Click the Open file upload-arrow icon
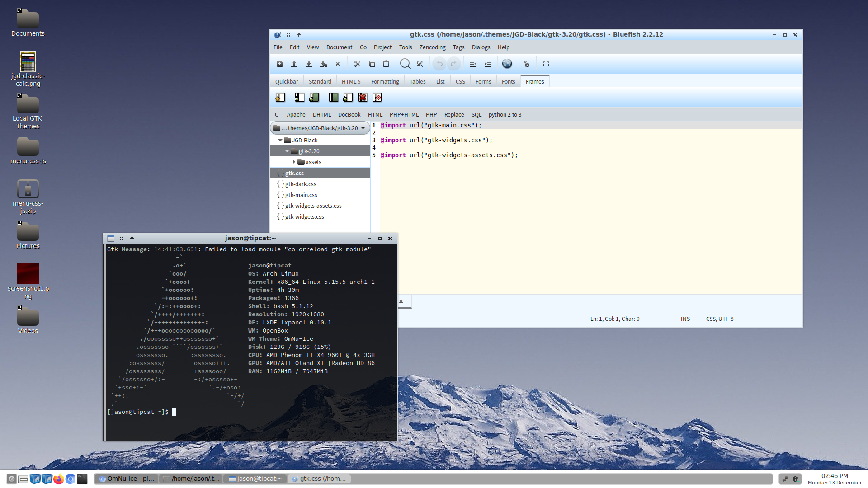The height and width of the screenshot is (488, 868). click(x=294, y=64)
